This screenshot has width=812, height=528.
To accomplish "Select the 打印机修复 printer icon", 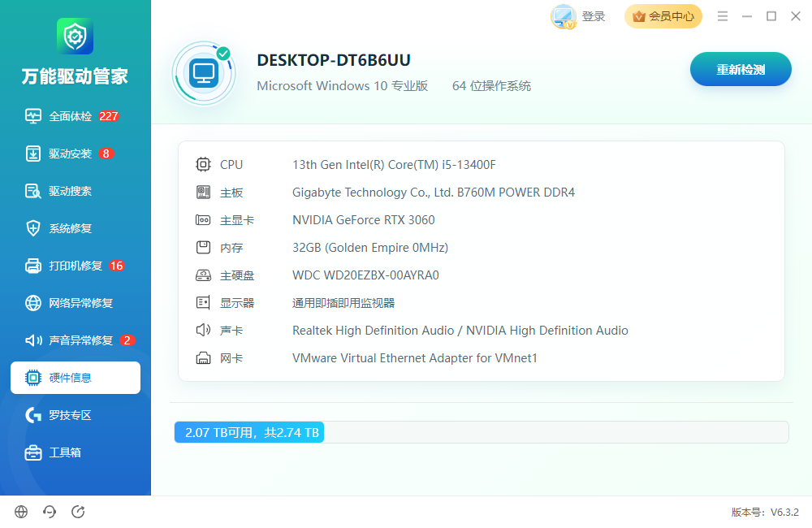I will (x=33, y=266).
